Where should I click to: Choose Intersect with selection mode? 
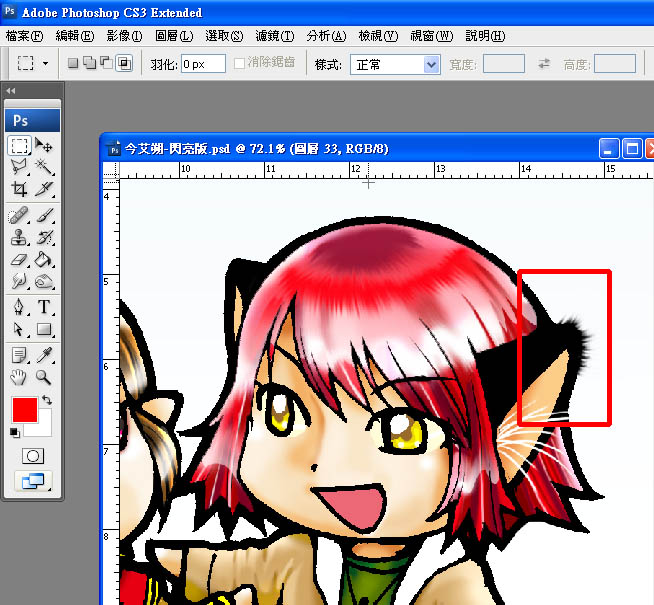point(124,63)
